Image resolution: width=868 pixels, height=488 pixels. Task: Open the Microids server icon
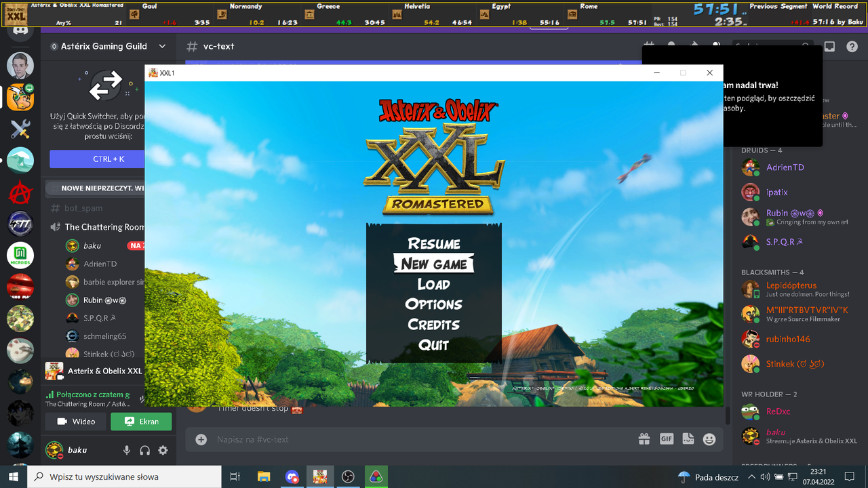(x=20, y=256)
